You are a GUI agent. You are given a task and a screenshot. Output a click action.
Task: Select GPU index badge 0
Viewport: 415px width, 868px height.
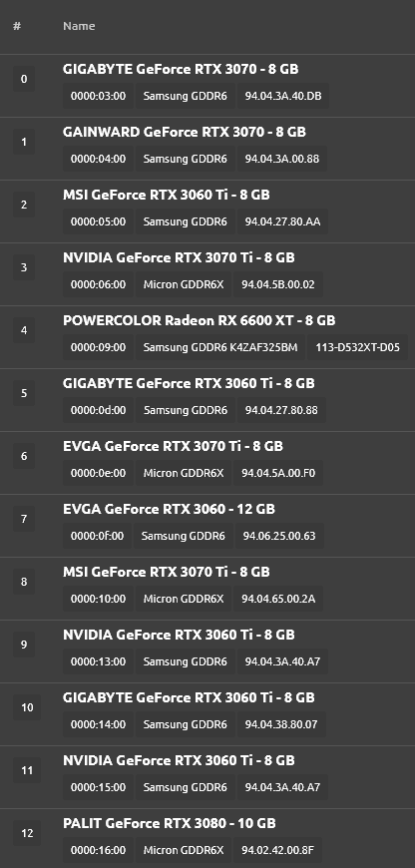[23, 79]
